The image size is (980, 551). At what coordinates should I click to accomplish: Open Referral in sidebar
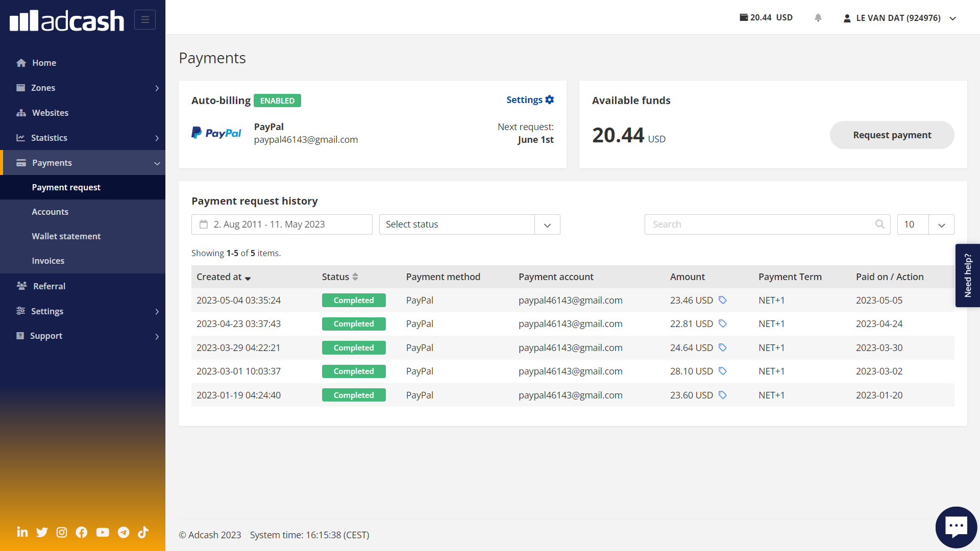[83, 286]
